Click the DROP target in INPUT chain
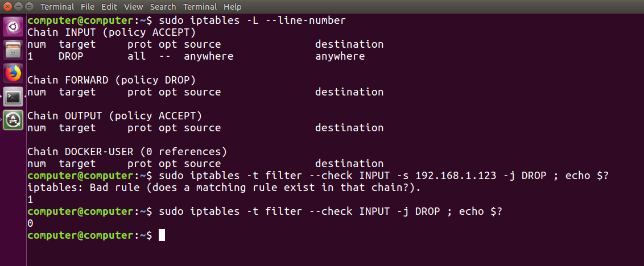 (x=71, y=56)
